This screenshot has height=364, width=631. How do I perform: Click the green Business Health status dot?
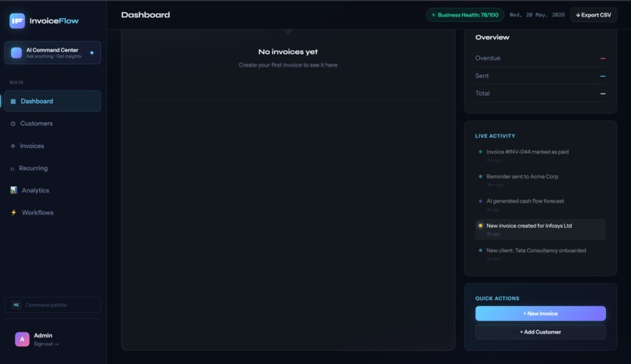[434, 16]
